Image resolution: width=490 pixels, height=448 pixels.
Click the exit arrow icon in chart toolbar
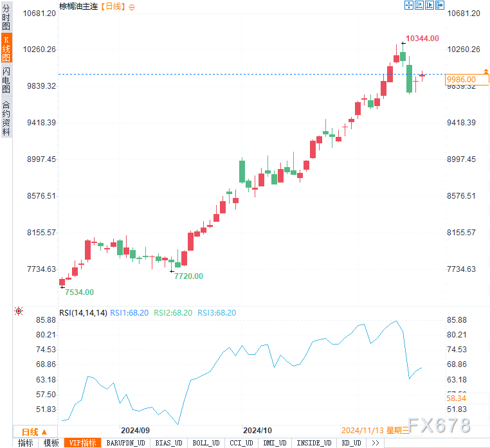pyautogui.click(x=440, y=5)
